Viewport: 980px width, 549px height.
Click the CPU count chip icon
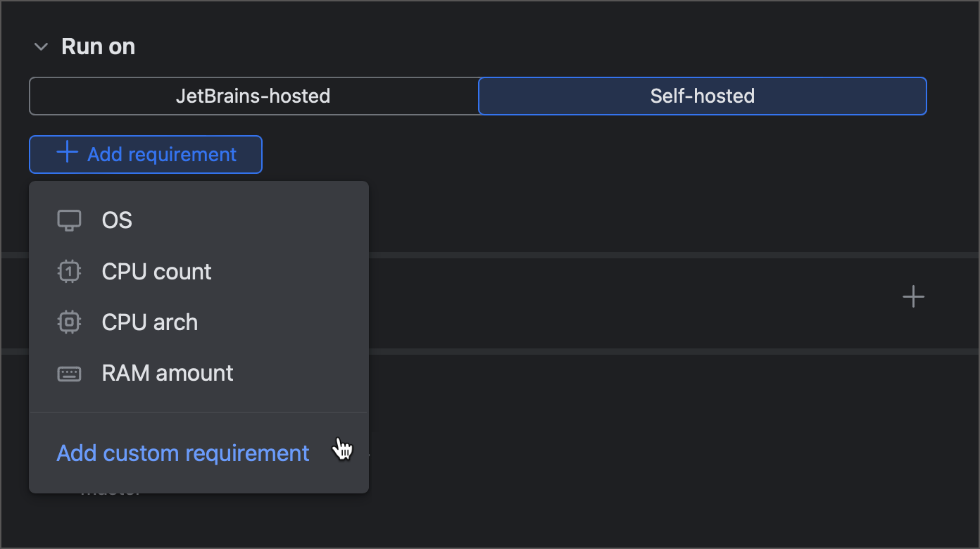pos(69,271)
